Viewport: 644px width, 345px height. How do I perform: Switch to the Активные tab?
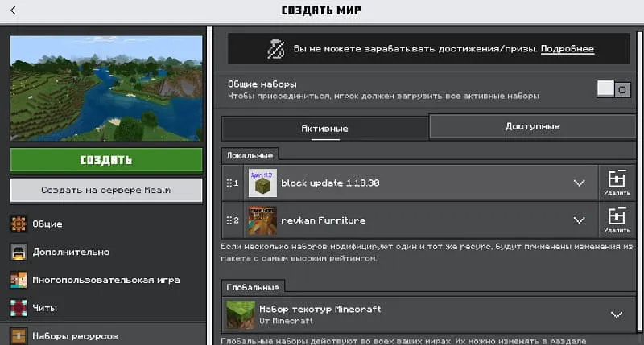point(325,129)
